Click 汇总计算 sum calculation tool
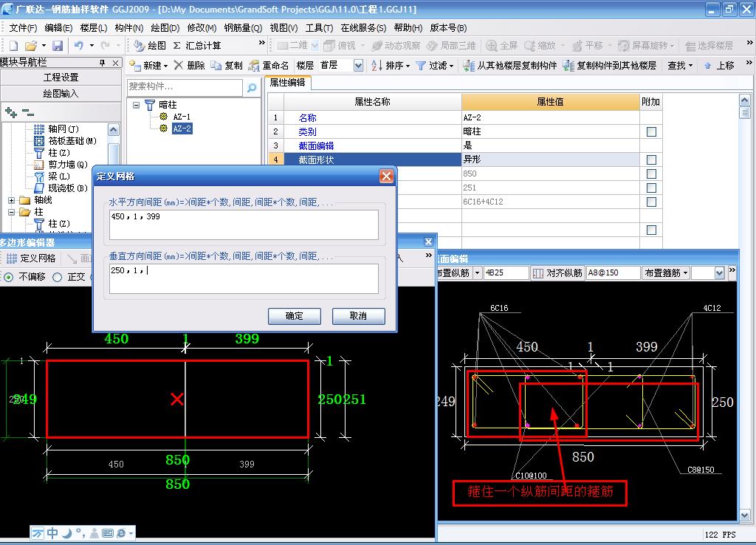Viewport: 756px width, 545px height. tap(197, 45)
